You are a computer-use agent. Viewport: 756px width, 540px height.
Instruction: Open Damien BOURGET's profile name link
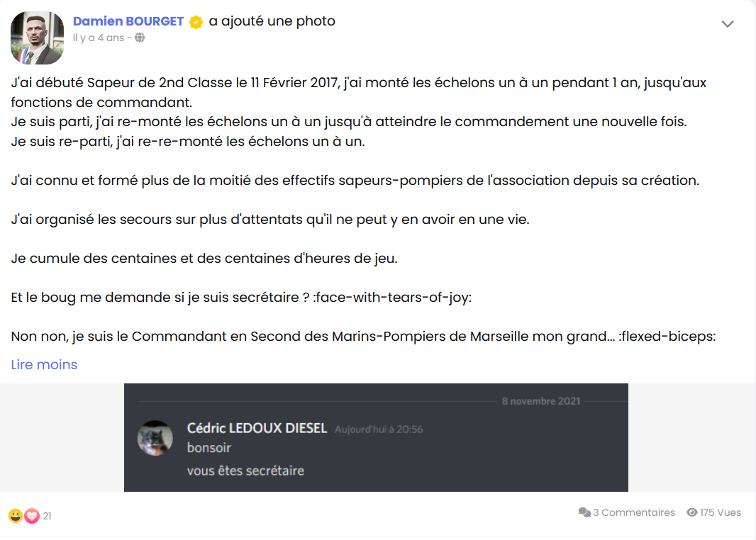[x=128, y=21]
